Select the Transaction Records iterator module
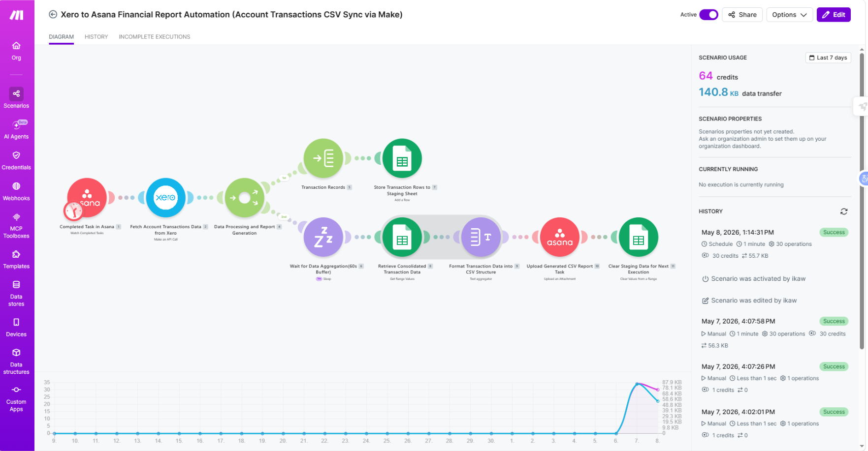Viewport: 868px width, 451px height. 323,158
